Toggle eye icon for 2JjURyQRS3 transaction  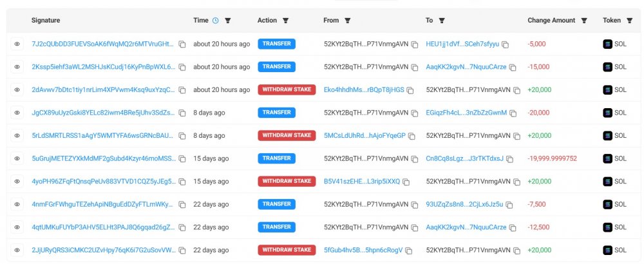click(17, 250)
